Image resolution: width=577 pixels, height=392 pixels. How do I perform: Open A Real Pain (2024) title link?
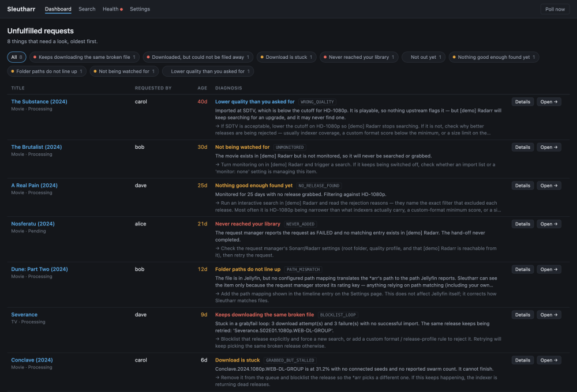tap(34, 186)
